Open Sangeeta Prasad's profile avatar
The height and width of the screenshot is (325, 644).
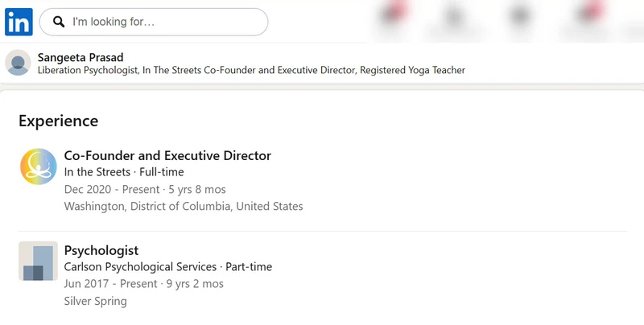pyautogui.click(x=18, y=63)
